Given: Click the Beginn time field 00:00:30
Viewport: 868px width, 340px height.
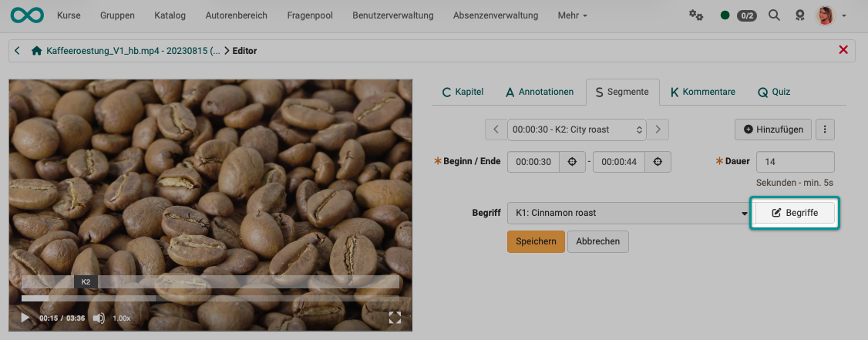Looking at the screenshot, I should point(533,162).
